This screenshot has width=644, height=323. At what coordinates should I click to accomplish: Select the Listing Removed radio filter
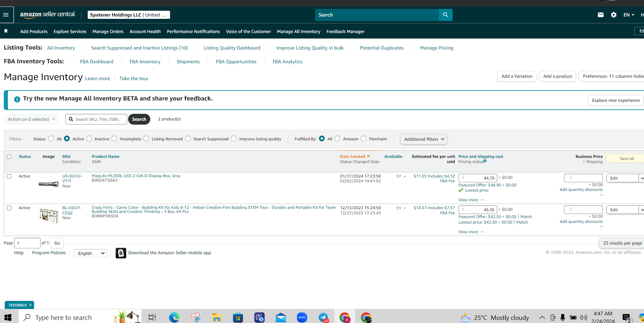click(146, 139)
